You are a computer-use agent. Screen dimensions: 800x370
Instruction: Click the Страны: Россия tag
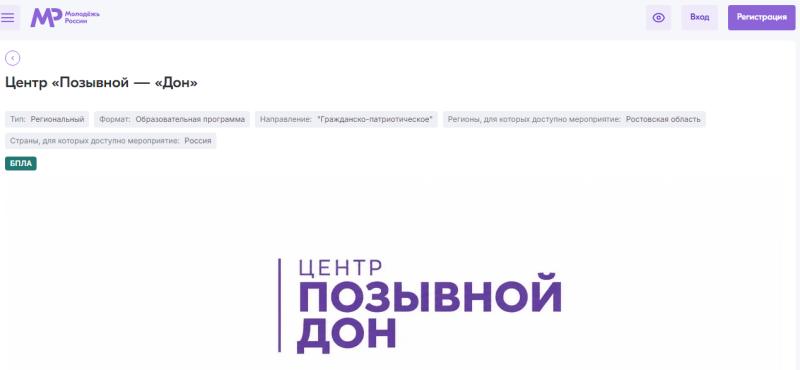point(111,141)
